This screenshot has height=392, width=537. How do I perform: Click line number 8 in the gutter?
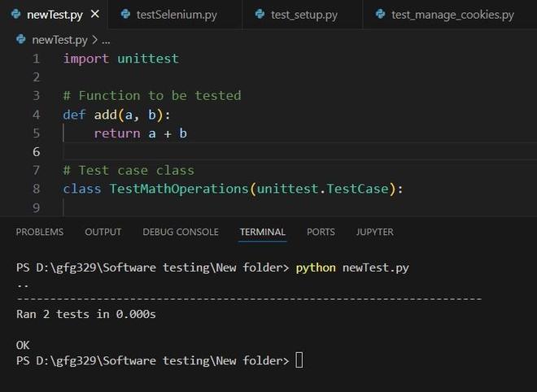point(37,189)
